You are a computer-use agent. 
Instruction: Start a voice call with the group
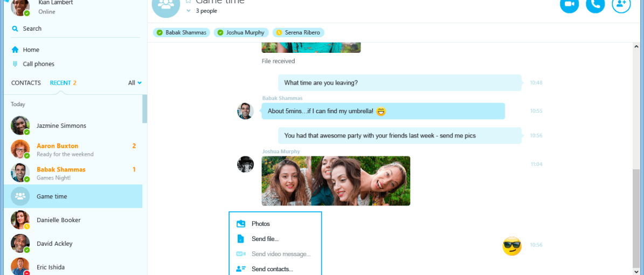click(595, 4)
